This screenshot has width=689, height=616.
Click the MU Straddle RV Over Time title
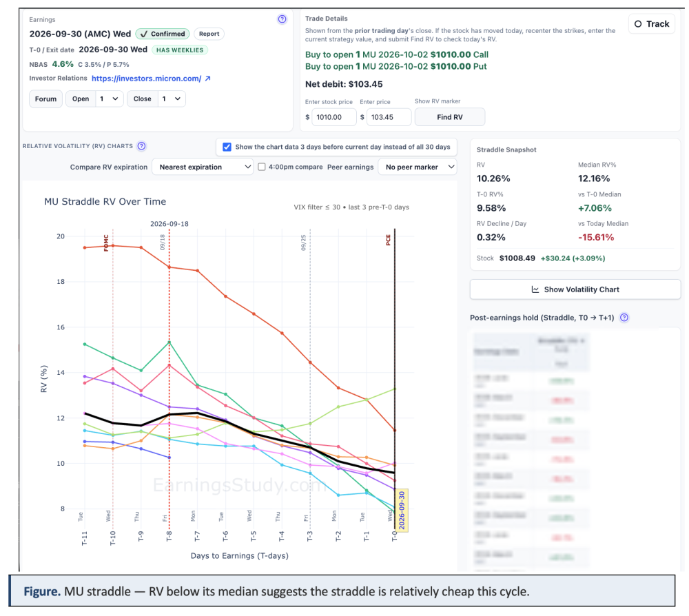pyautogui.click(x=105, y=202)
